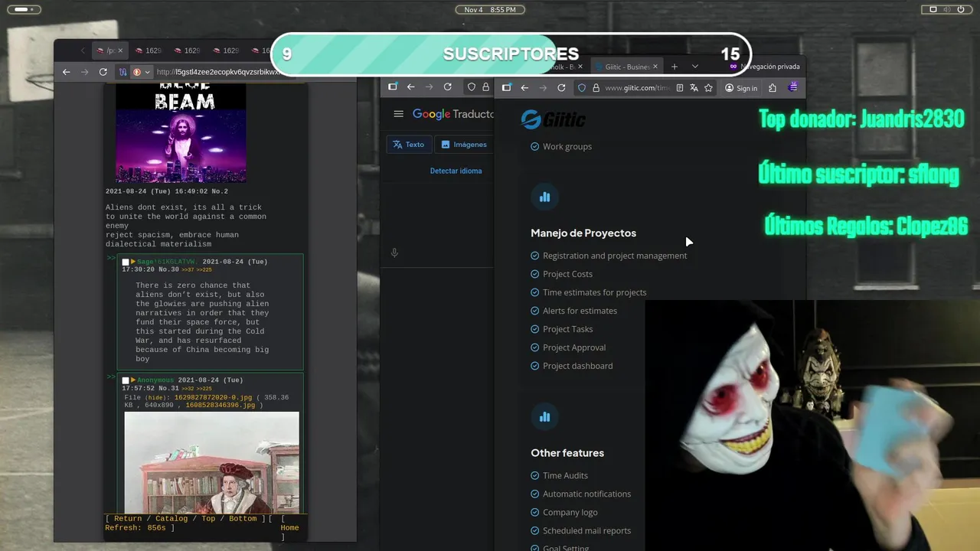Image resolution: width=980 pixels, height=551 pixels.
Task: Close the Giitic - Business tab
Action: pos(655,67)
